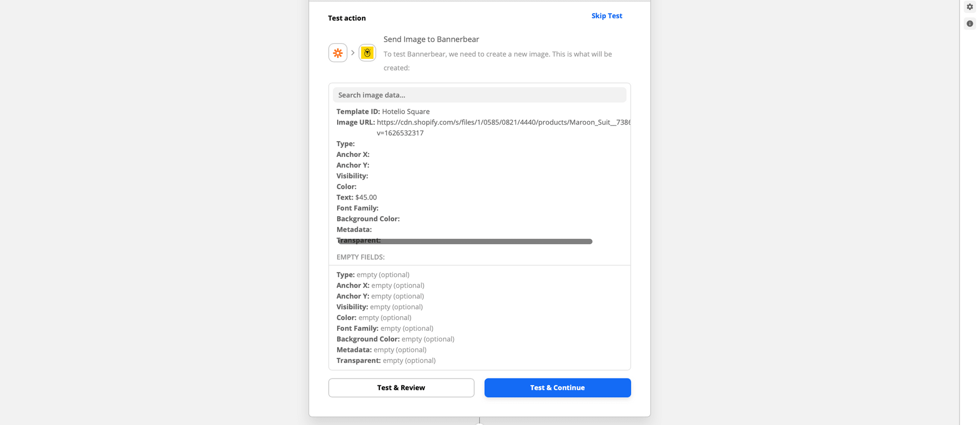Select the empty Font Family: field in data list

click(357, 209)
